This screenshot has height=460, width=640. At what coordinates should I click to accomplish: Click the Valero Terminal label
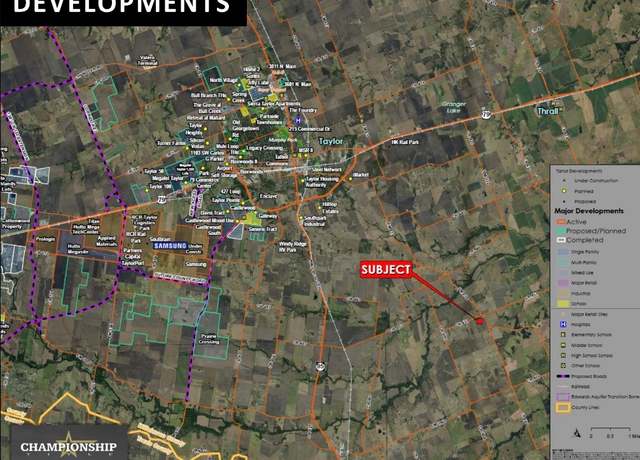coord(147,61)
